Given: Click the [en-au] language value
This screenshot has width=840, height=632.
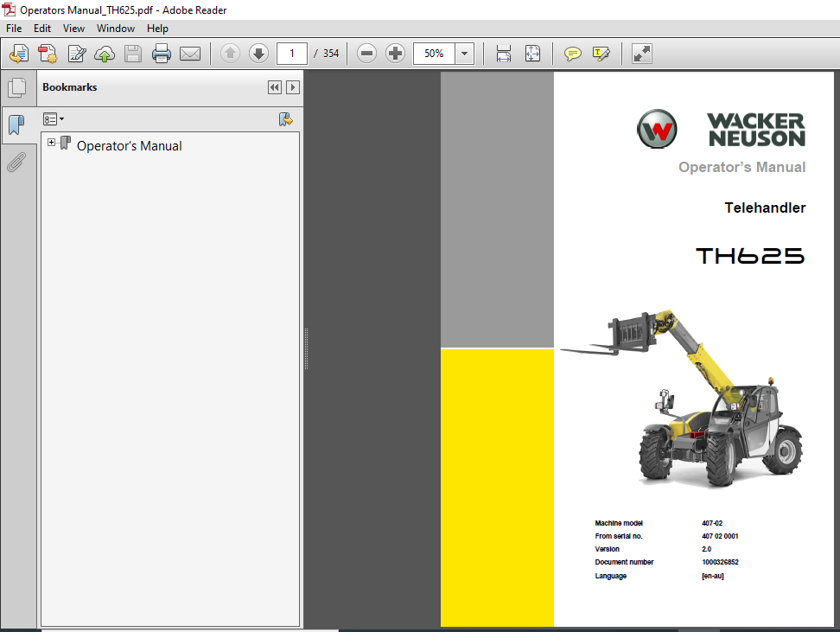Looking at the screenshot, I should [712, 577].
